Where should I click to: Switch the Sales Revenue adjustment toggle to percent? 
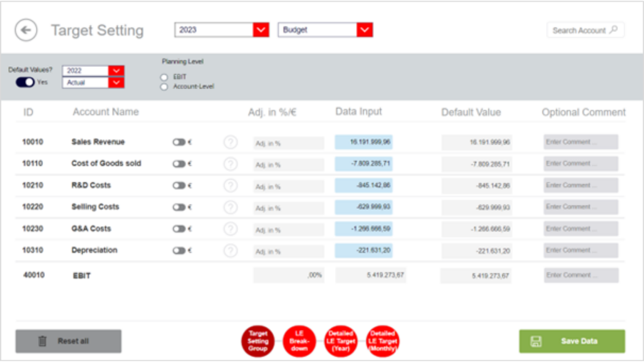coord(180,142)
